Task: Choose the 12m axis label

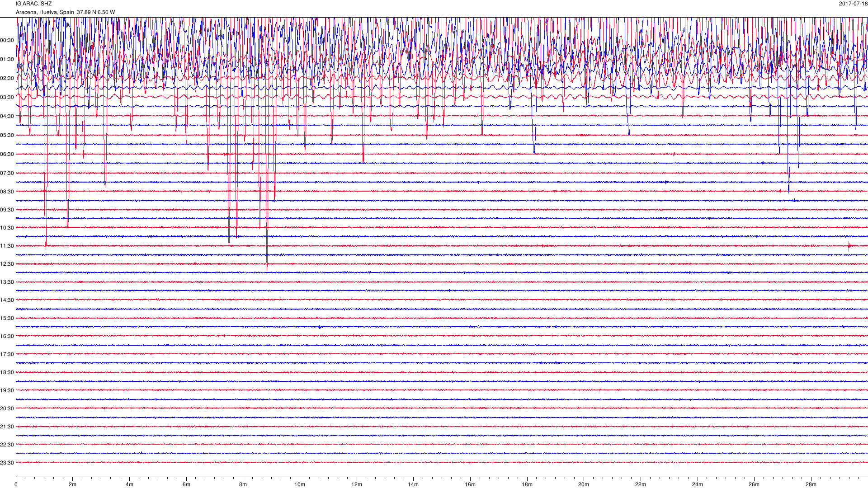Action: pos(357,484)
